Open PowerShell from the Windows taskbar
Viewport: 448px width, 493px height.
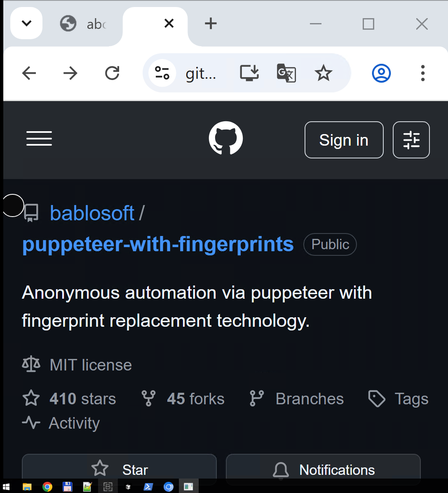click(x=148, y=487)
